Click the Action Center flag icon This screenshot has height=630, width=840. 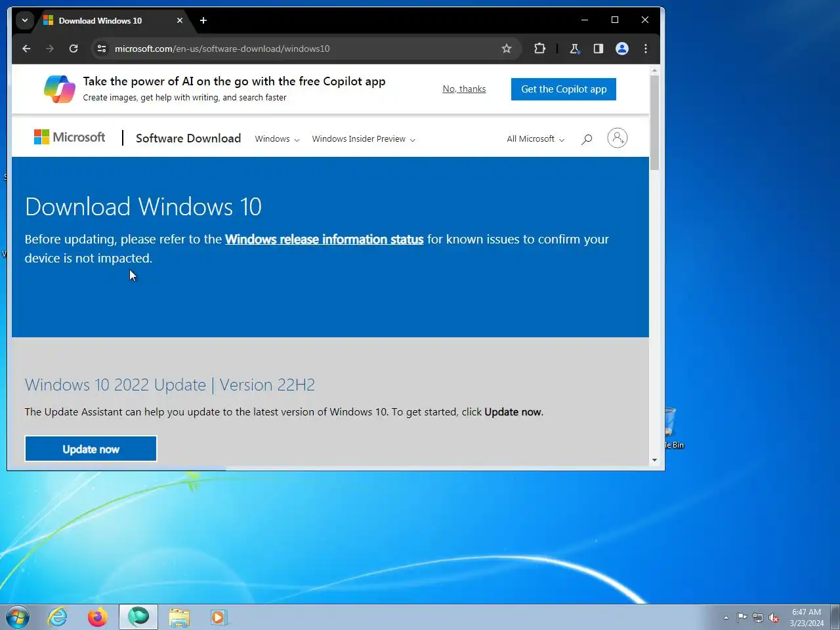[x=742, y=618]
